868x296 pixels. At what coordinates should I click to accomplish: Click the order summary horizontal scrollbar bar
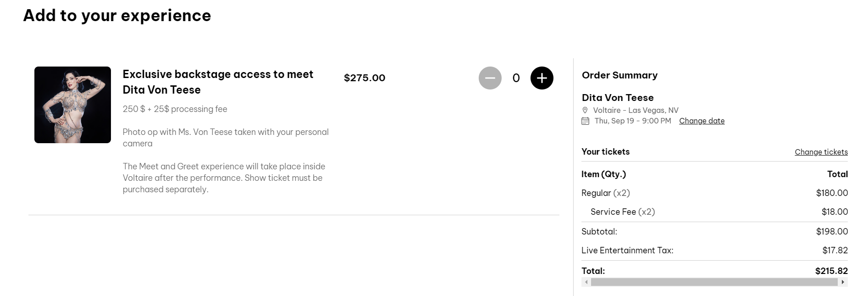(x=714, y=282)
